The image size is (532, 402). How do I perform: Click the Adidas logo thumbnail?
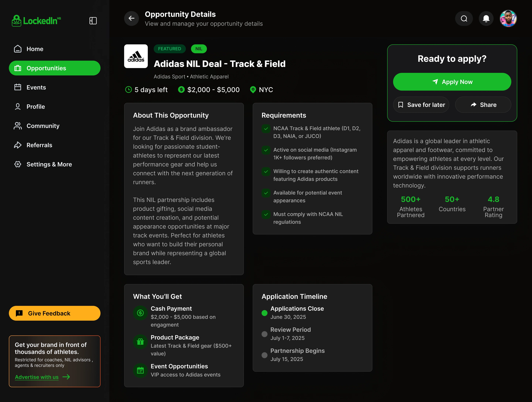tap(136, 56)
